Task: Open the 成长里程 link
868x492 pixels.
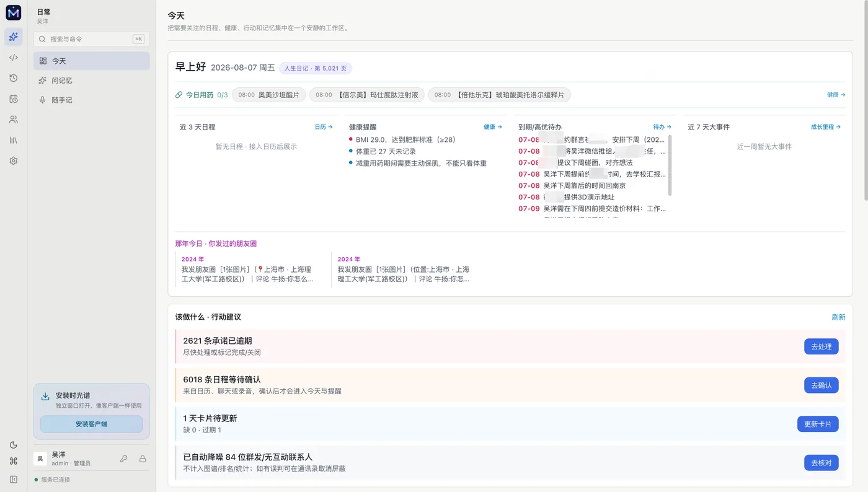Action: tap(826, 127)
